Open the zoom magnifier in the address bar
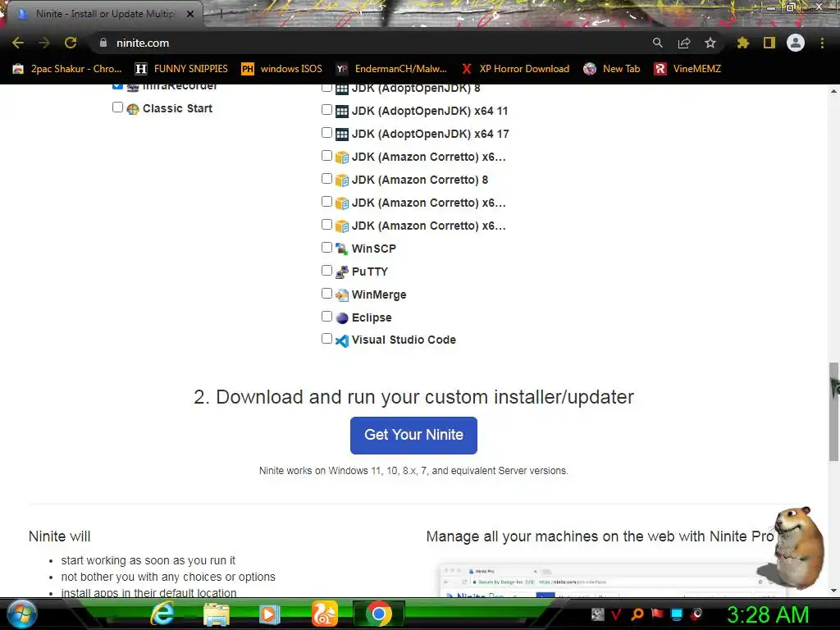Viewport: 840px width, 630px height. point(657,43)
